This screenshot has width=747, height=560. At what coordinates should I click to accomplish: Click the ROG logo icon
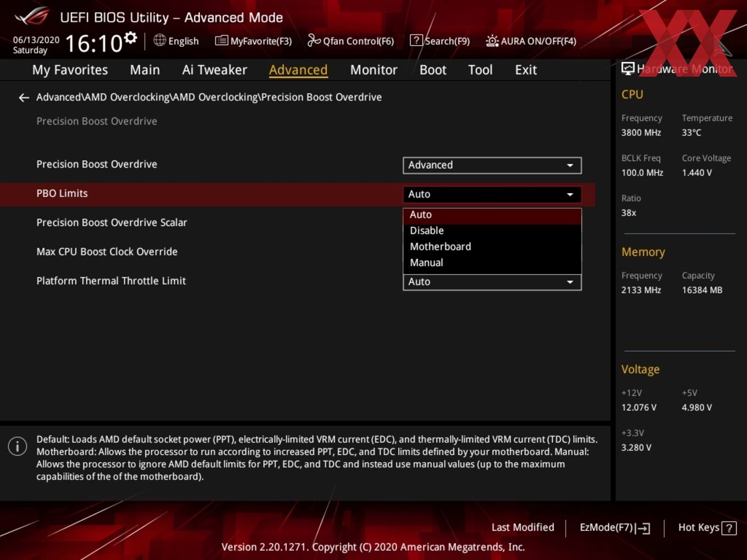tap(31, 16)
